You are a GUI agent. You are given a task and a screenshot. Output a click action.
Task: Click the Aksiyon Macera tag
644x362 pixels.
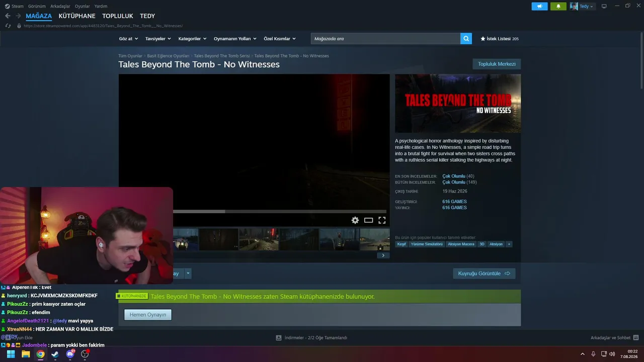(x=461, y=244)
